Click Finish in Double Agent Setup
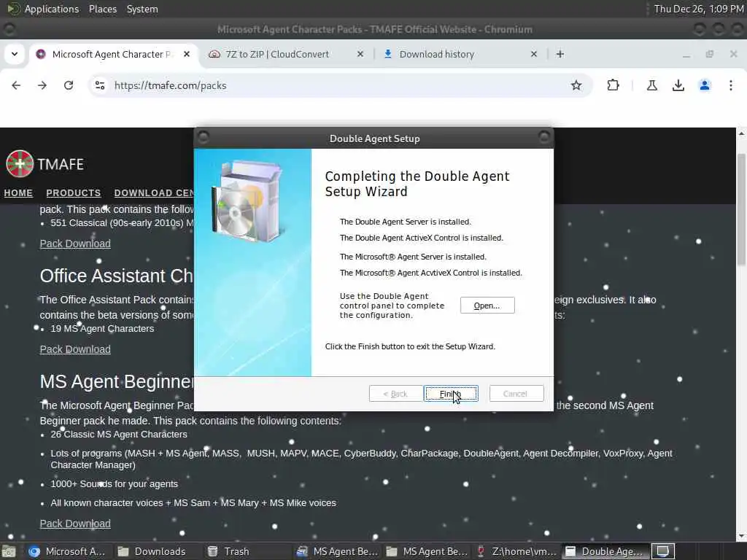The height and width of the screenshot is (560, 747). point(451,393)
